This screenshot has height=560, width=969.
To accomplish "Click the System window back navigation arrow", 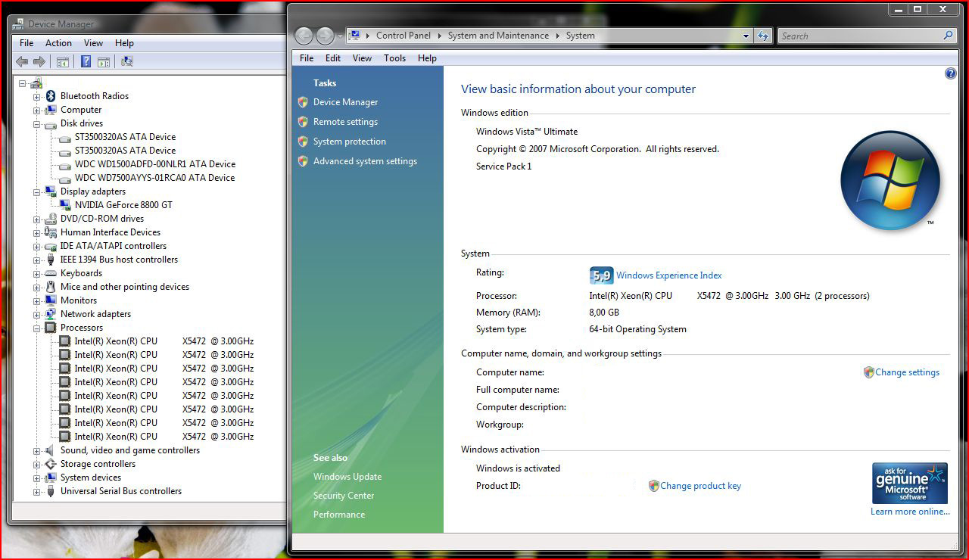I will coord(304,36).
